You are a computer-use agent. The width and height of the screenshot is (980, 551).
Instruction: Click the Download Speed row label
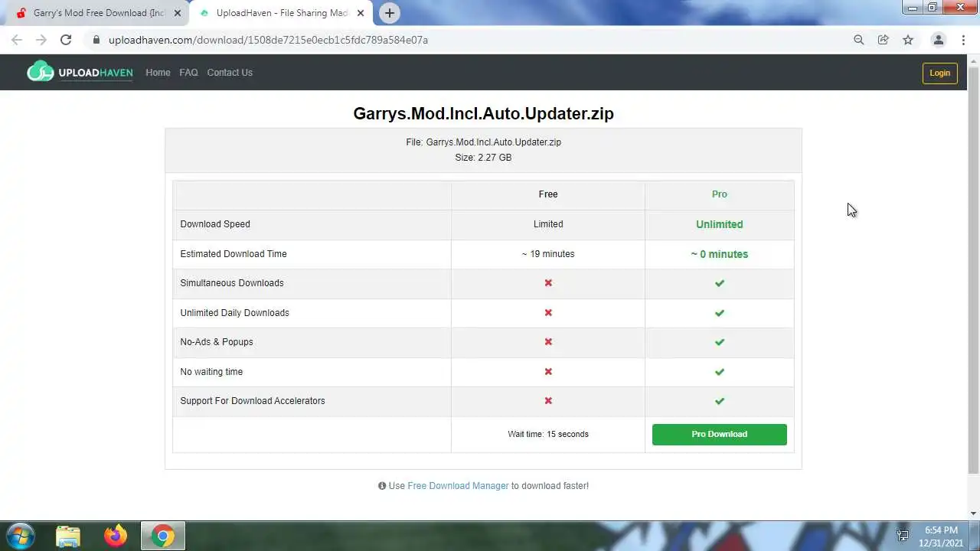point(215,224)
